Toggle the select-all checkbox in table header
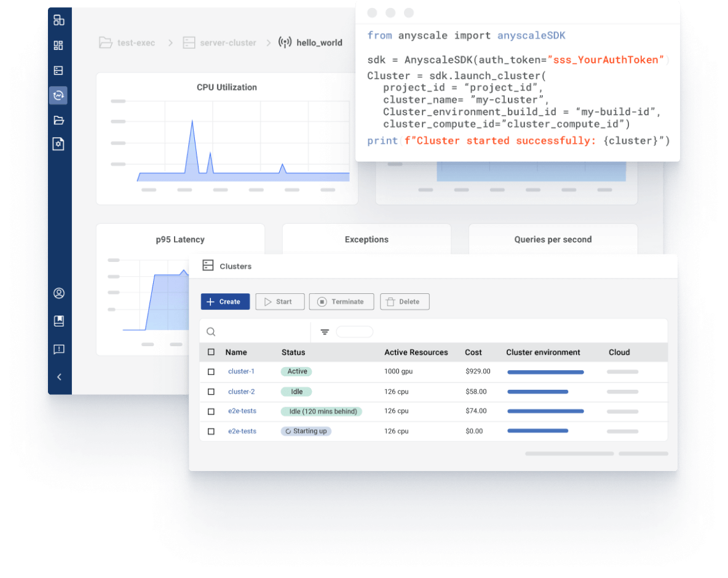The image size is (728, 578). [212, 352]
